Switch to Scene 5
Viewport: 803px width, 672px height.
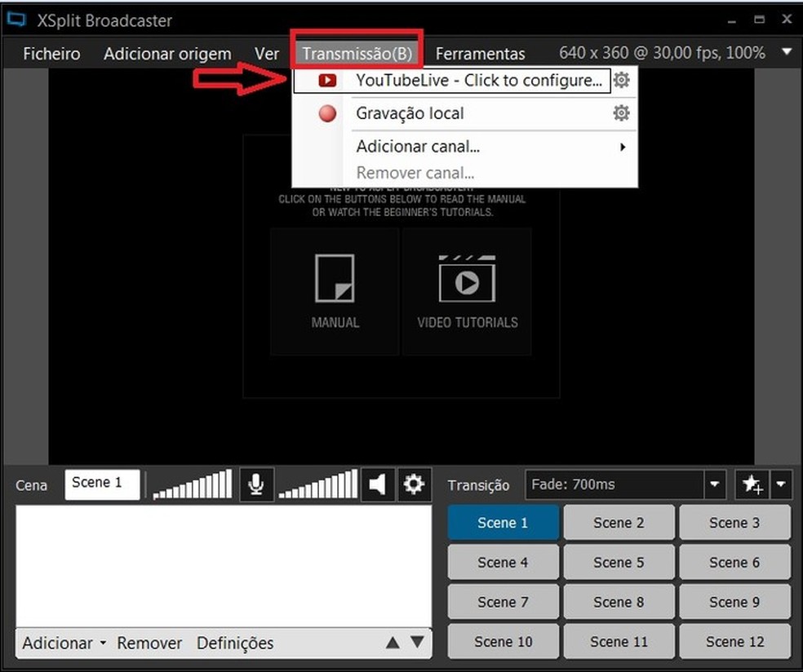click(618, 562)
